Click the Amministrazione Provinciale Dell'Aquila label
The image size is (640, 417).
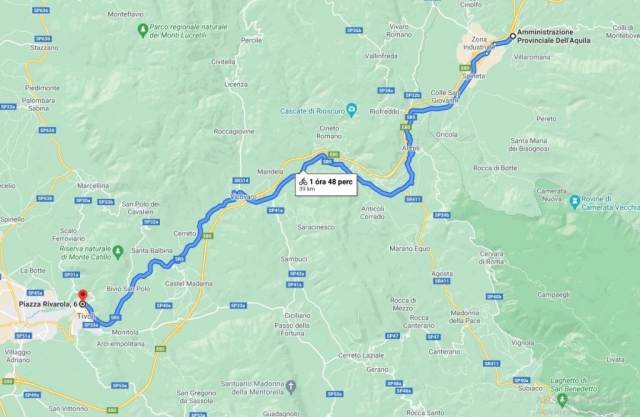(553, 36)
